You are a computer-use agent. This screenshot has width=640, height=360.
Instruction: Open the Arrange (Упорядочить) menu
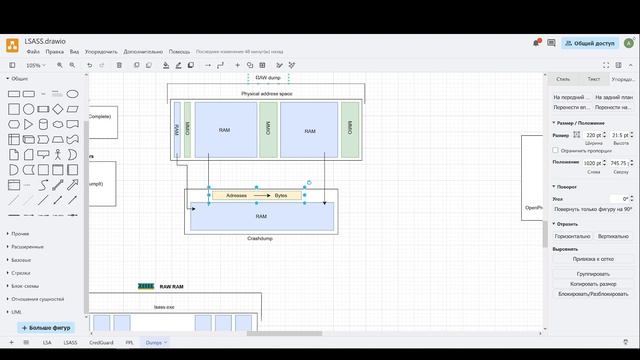tap(101, 52)
